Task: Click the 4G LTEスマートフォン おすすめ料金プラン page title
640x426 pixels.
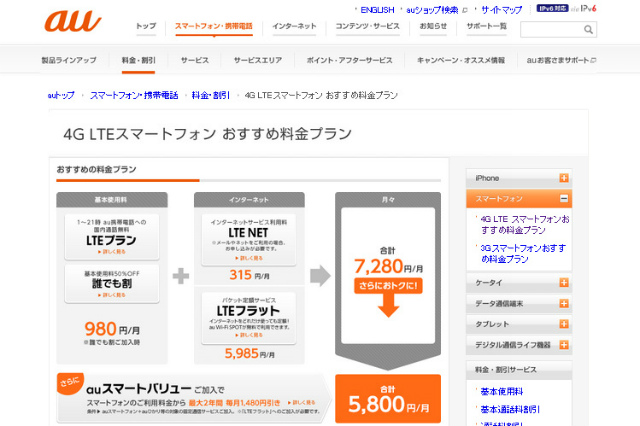Action: 207,134
